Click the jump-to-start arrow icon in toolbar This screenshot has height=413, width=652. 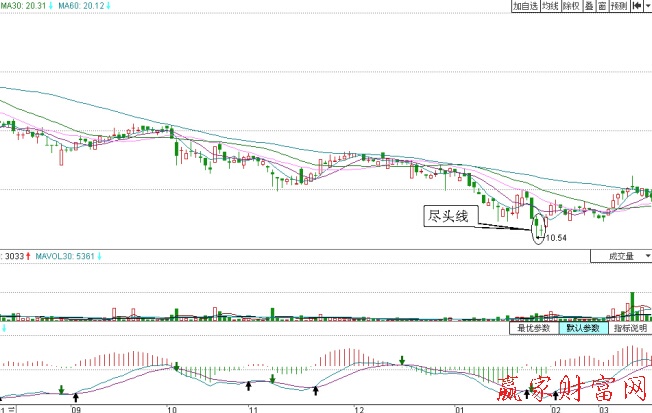[x=637, y=6]
